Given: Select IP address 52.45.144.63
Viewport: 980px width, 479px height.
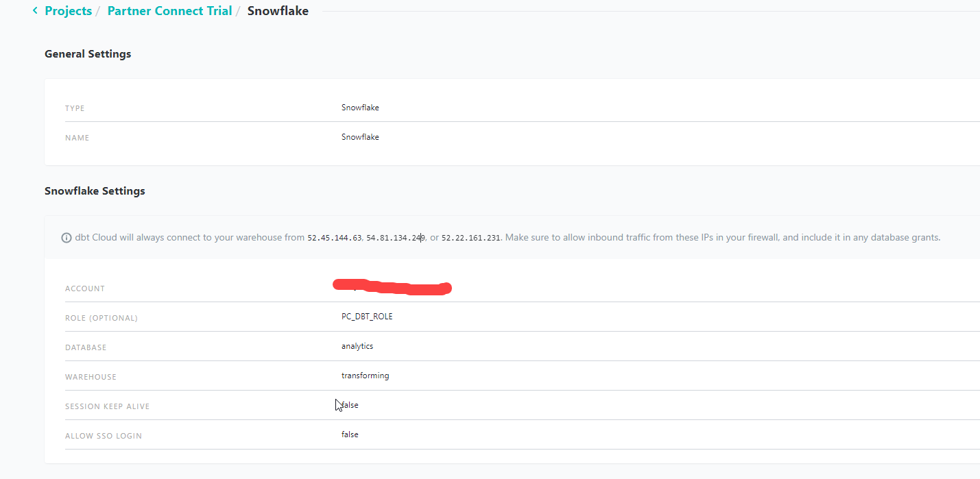Looking at the screenshot, I should 334,238.
